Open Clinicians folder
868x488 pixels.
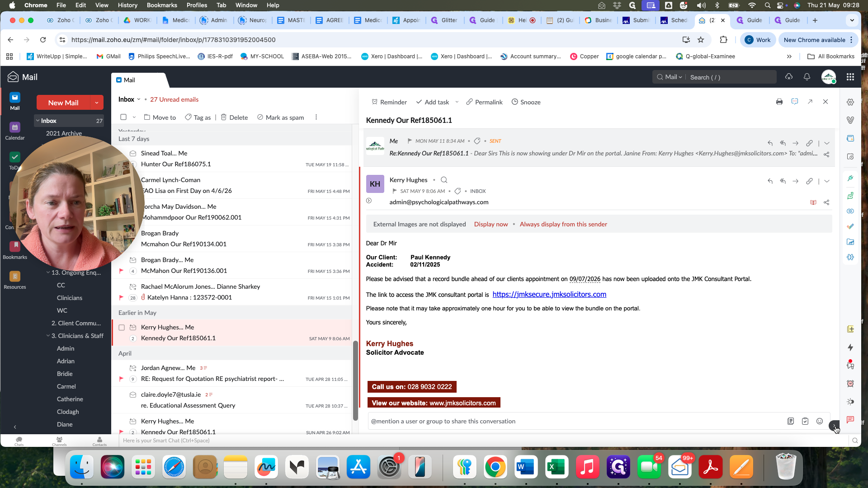click(69, 298)
